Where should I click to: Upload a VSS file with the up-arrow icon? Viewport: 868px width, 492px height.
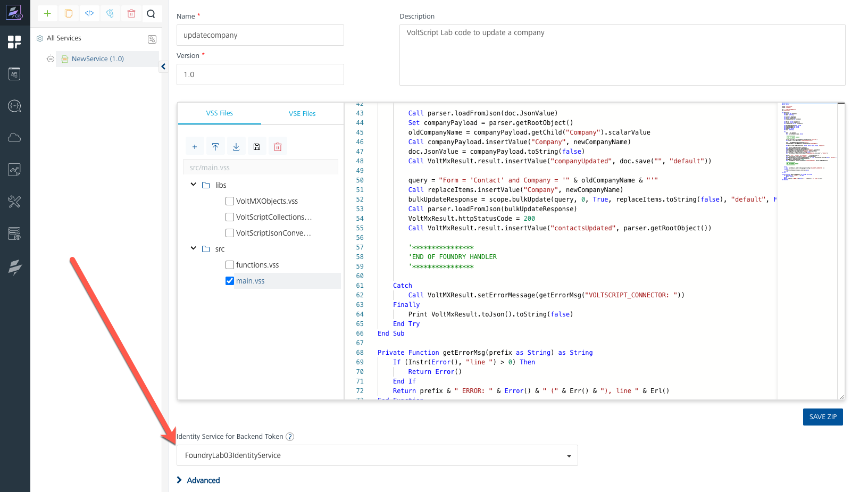[x=215, y=147]
